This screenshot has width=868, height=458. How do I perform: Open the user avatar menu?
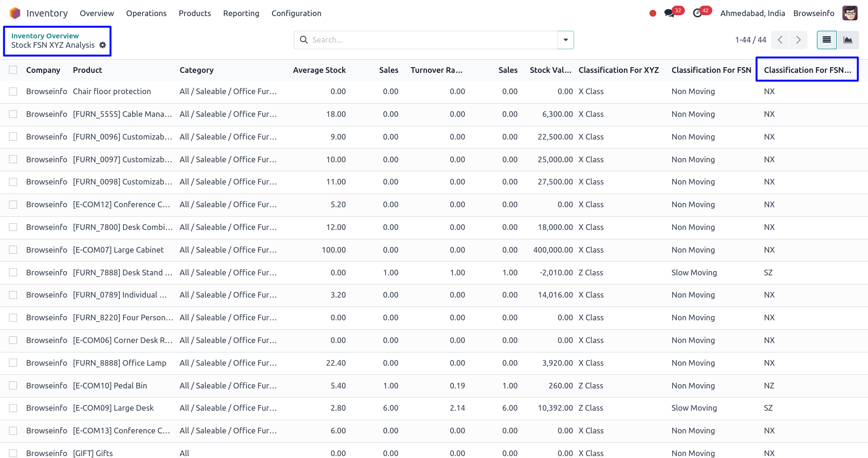pos(850,13)
